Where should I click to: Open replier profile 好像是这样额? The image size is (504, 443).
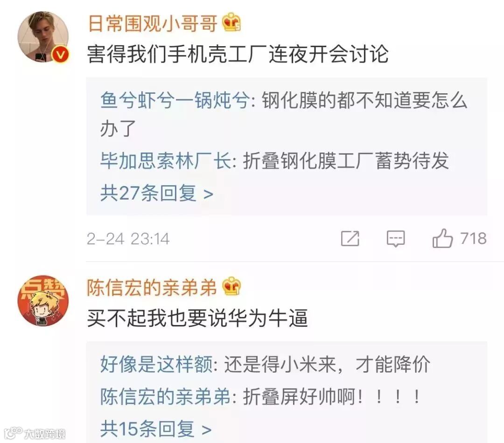coord(156,364)
